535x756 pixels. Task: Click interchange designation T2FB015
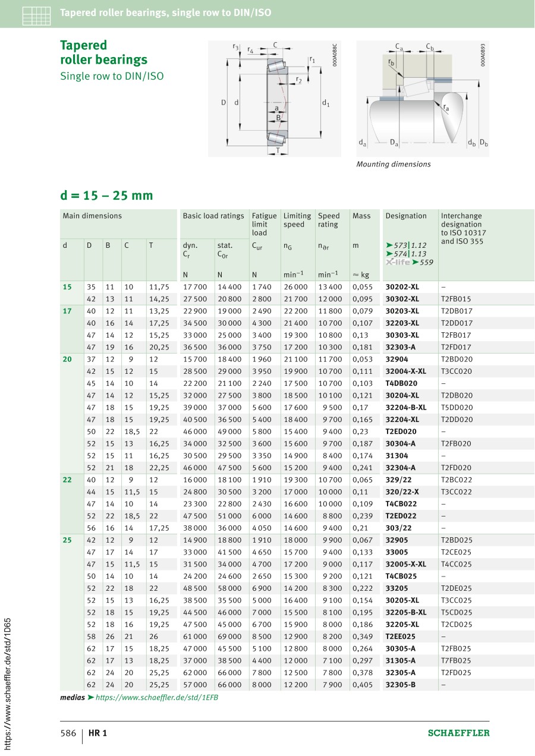pos(456,299)
